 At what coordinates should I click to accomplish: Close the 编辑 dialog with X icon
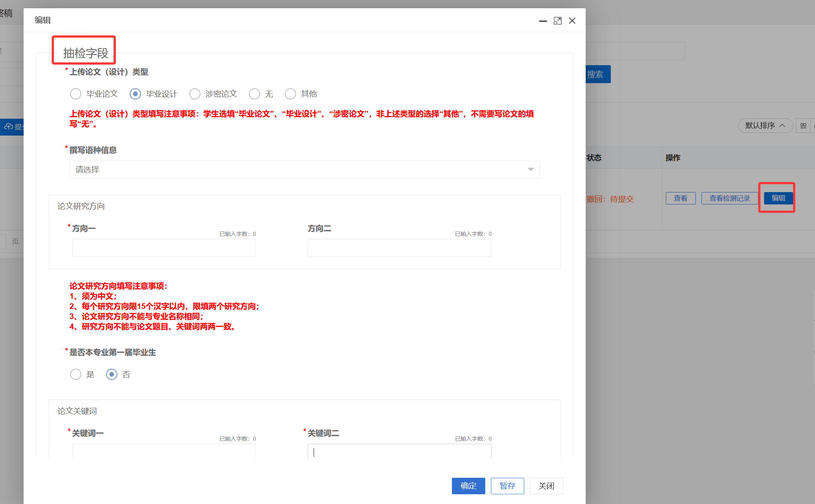tap(572, 21)
